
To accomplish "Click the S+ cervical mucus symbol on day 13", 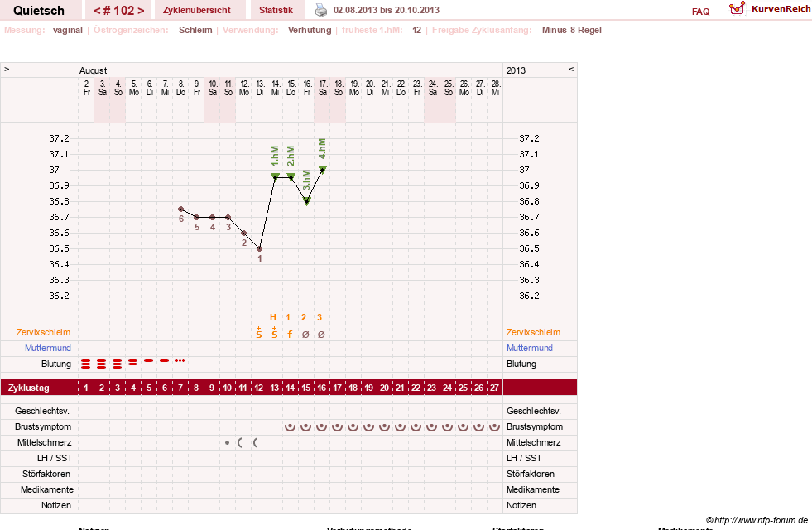I will click(275, 333).
